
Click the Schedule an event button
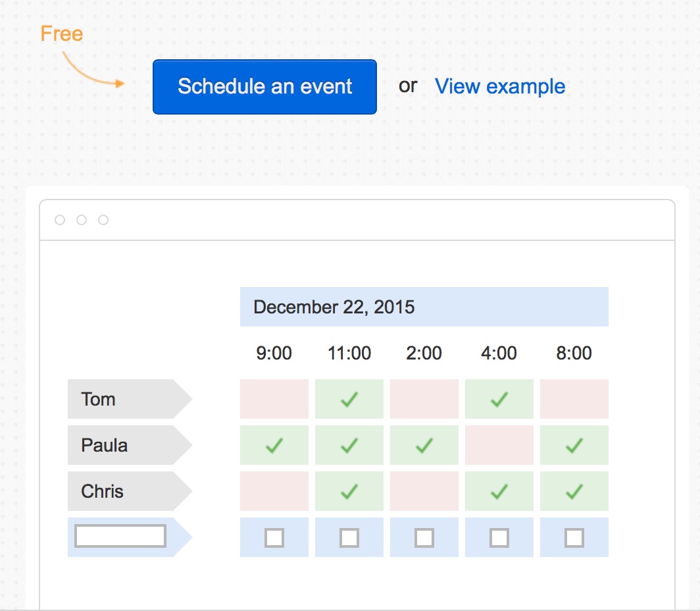click(264, 87)
